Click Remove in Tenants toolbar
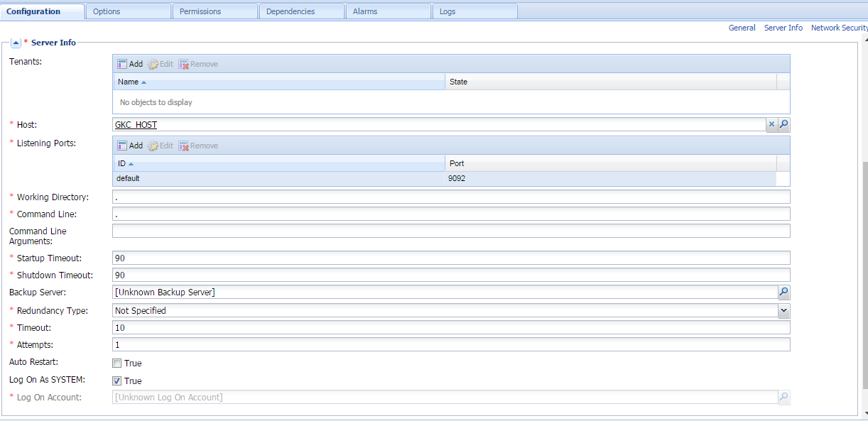868x421 pixels. pos(198,64)
